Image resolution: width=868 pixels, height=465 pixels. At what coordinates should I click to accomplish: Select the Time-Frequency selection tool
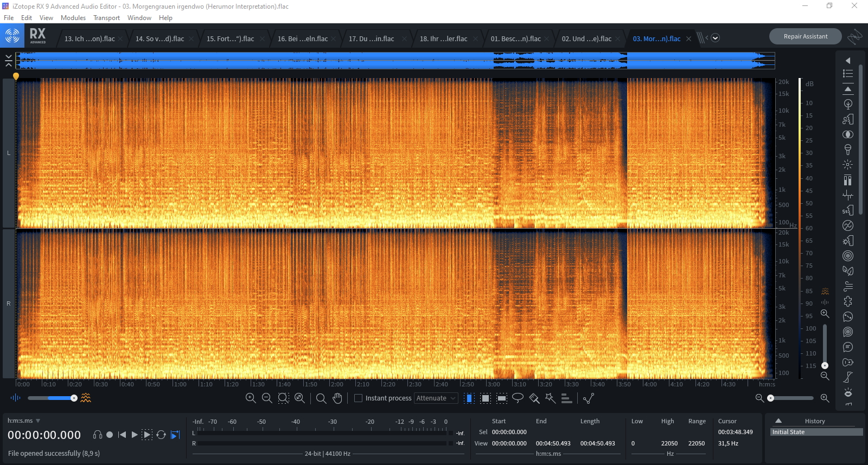point(486,398)
